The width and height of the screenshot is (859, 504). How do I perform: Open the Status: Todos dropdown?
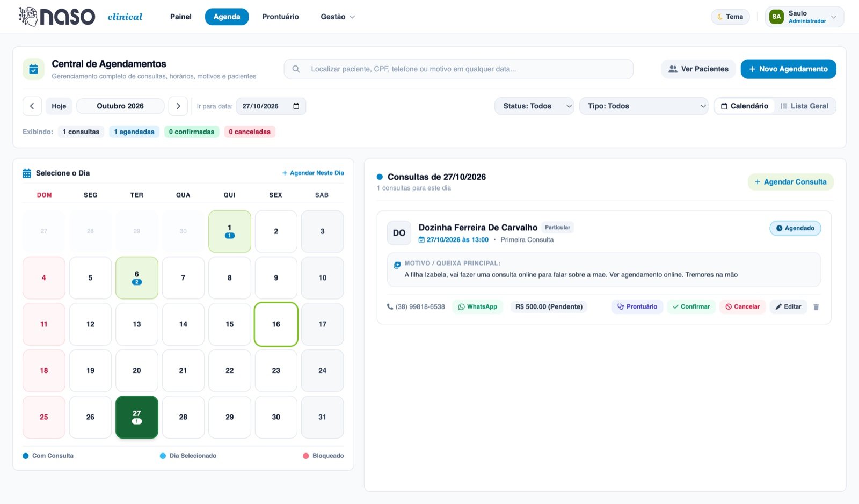(x=534, y=106)
